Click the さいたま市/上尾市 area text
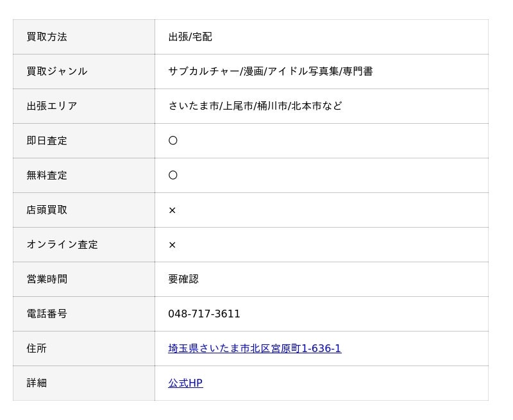The width and height of the screenshot is (513, 420). point(211,106)
